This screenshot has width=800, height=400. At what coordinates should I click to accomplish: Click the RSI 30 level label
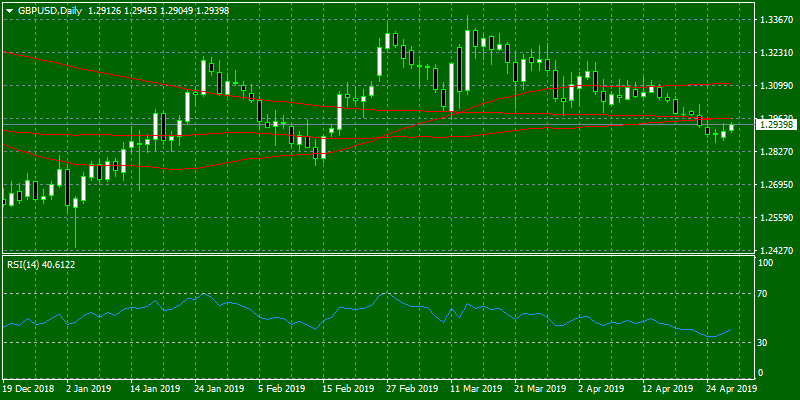pyautogui.click(x=764, y=342)
